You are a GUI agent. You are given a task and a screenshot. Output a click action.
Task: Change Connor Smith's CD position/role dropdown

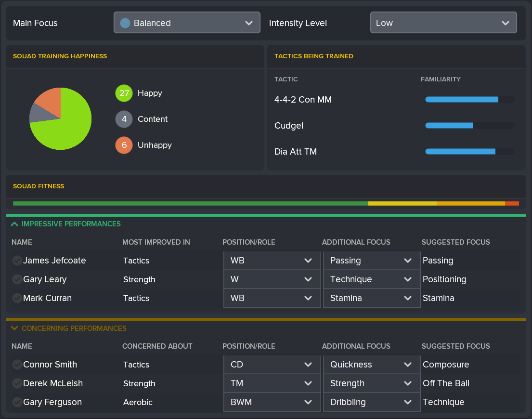pyautogui.click(x=272, y=365)
